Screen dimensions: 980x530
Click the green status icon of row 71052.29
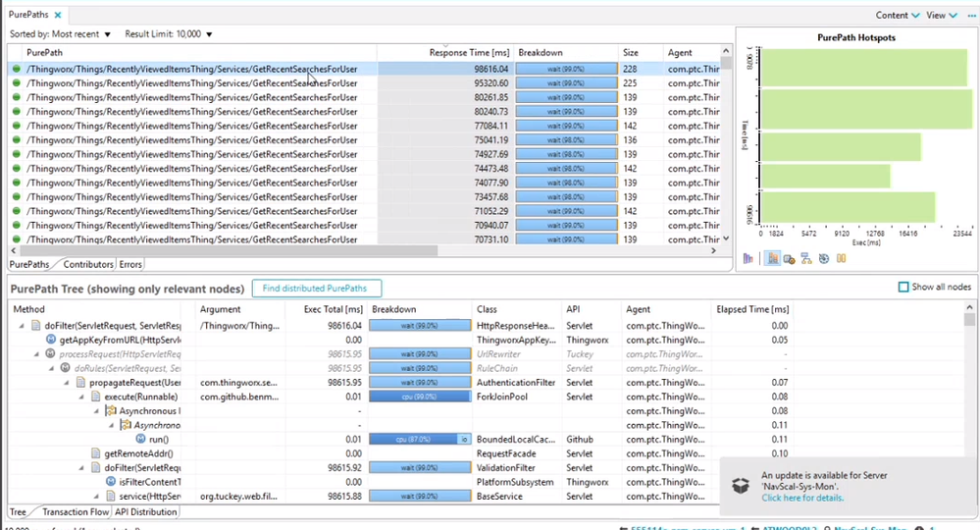pyautogui.click(x=17, y=211)
